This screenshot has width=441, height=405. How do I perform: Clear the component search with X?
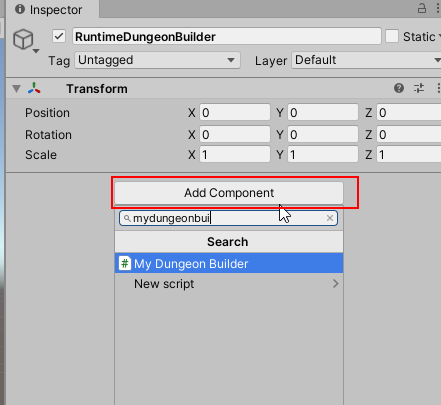(x=330, y=218)
